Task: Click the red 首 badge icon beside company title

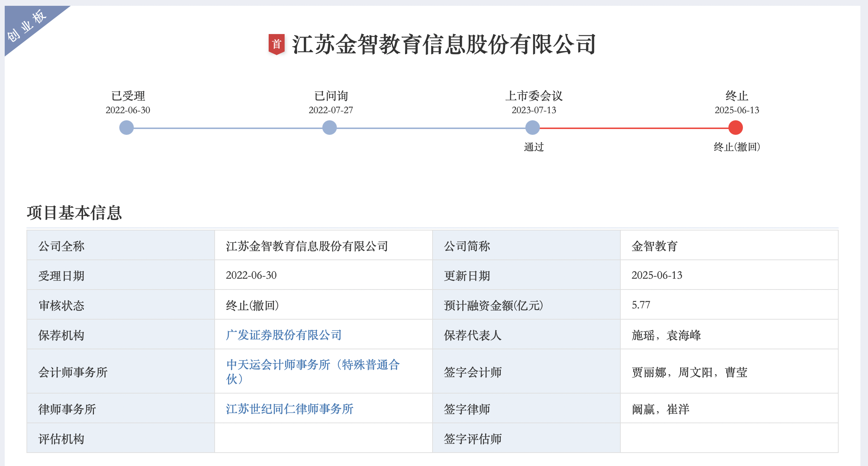Action: tap(276, 44)
